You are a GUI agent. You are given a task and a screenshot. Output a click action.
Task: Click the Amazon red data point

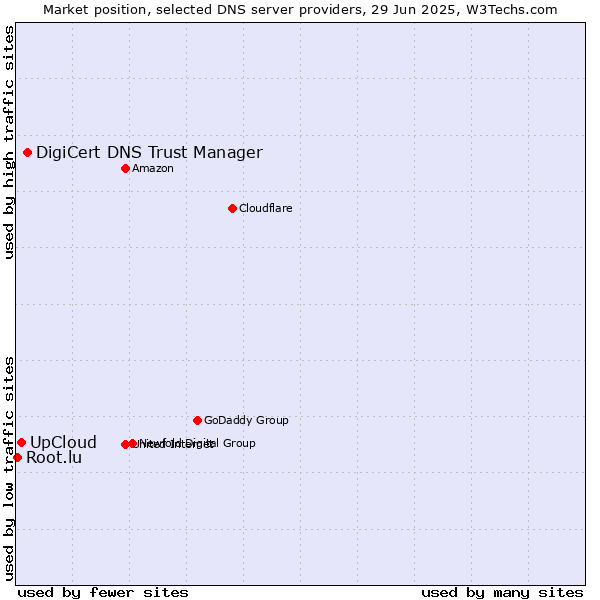coord(126,168)
